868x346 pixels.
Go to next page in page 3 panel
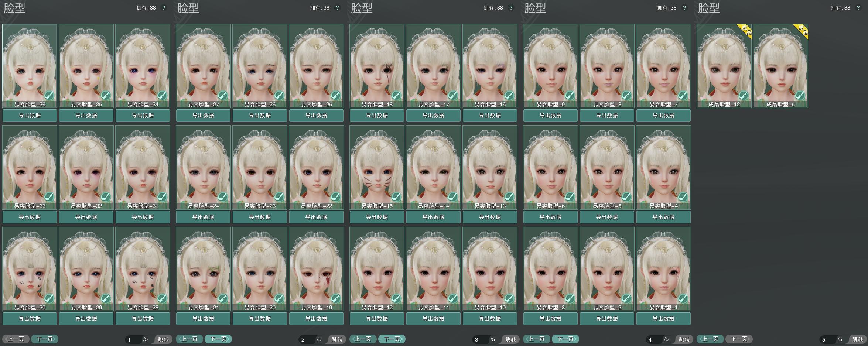(x=392, y=339)
